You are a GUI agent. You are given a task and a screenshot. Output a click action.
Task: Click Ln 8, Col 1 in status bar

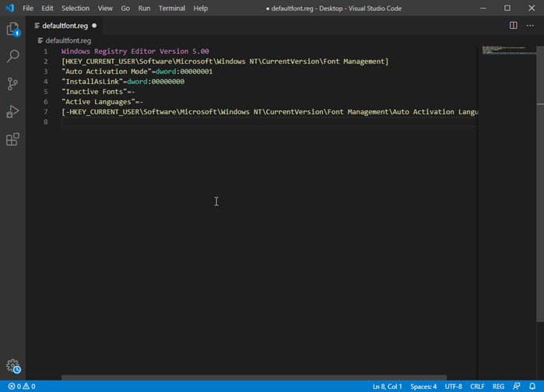point(388,386)
